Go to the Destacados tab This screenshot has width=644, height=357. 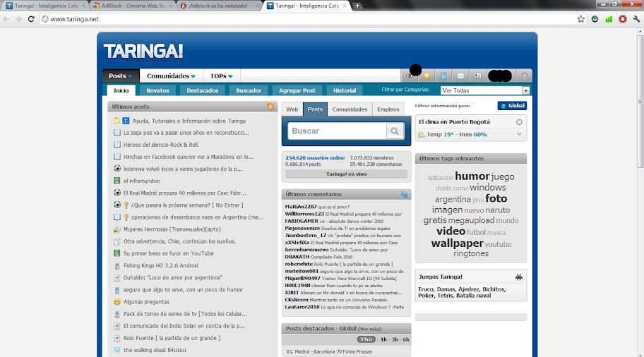point(203,90)
